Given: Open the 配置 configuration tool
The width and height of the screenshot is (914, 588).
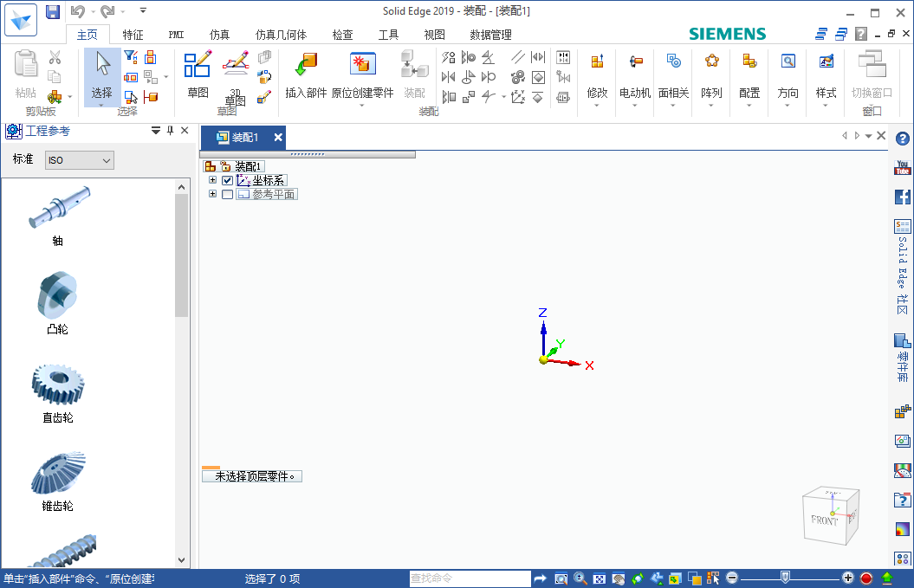Looking at the screenshot, I should click(749, 78).
